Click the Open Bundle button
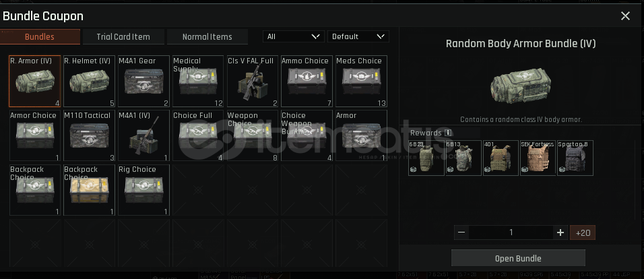This screenshot has height=279, width=644. click(x=518, y=258)
